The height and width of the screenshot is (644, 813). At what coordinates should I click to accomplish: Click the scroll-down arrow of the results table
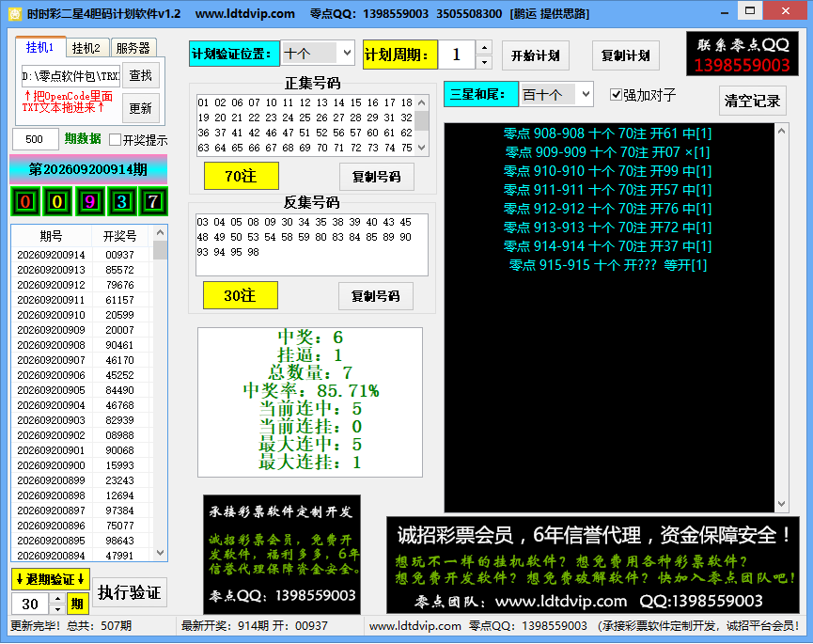[160, 553]
